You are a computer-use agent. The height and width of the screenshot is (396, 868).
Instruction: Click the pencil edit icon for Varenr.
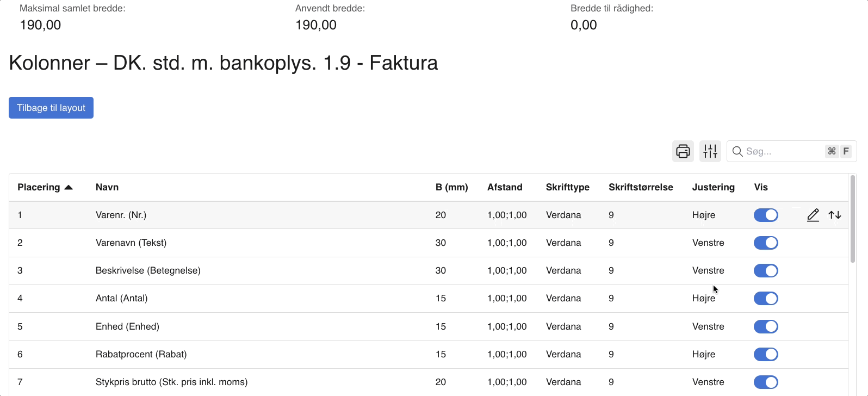[x=813, y=215]
